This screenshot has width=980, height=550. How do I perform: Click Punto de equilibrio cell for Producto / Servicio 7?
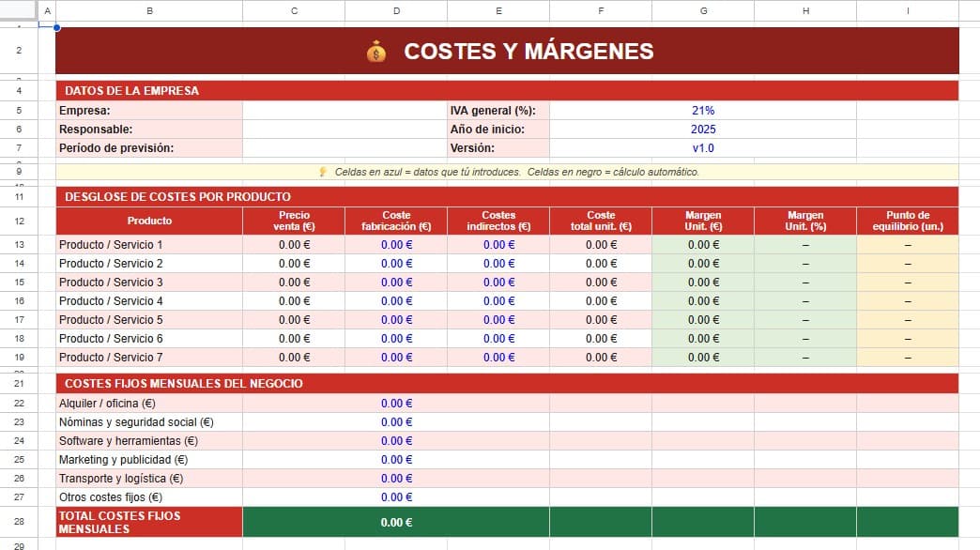coord(908,357)
